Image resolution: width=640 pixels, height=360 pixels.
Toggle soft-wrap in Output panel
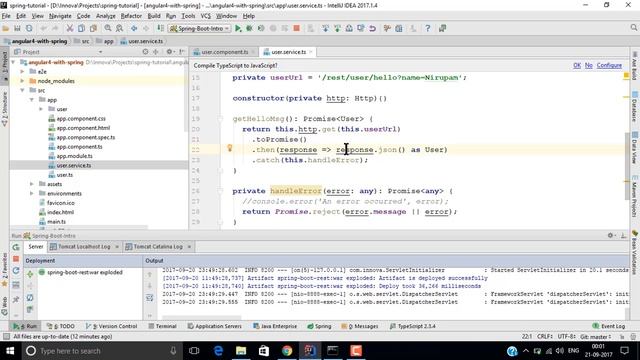(150, 298)
